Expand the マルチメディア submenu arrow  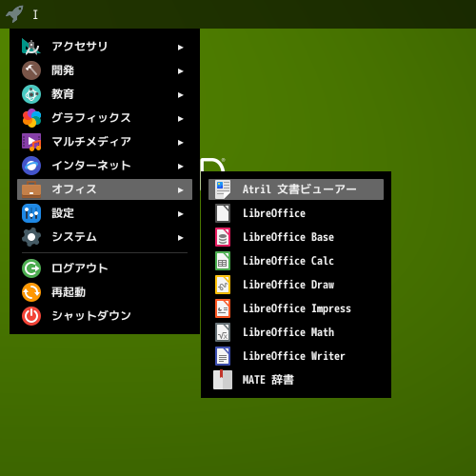pyautogui.click(x=181, y=143)
